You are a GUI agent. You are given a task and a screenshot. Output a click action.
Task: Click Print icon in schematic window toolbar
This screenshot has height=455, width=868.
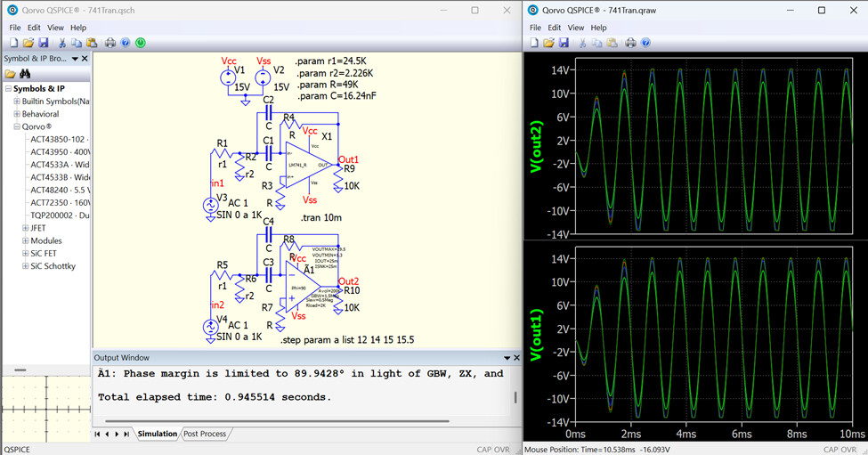[x=110, y=43]
